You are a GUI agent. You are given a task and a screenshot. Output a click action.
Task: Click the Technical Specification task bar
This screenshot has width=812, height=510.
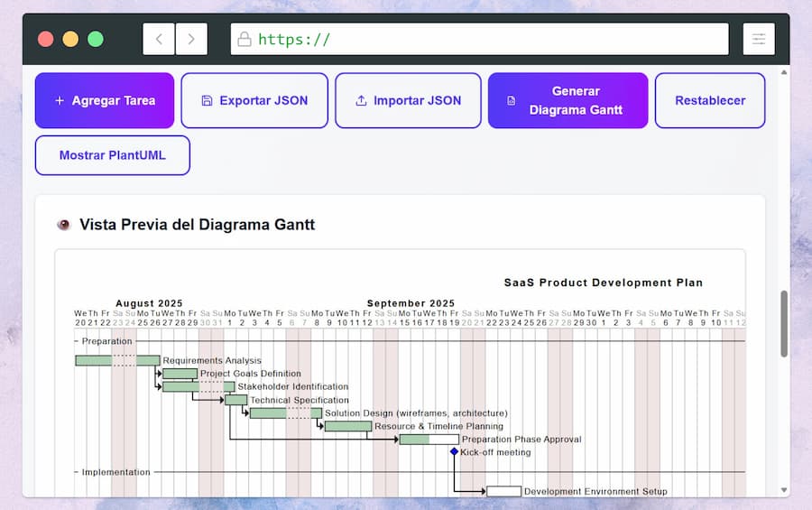235,400
